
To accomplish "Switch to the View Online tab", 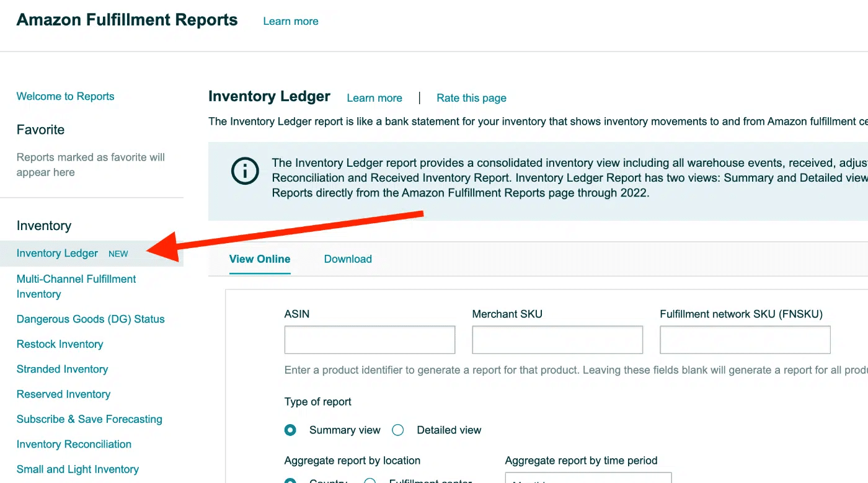I will coord(260,259).
